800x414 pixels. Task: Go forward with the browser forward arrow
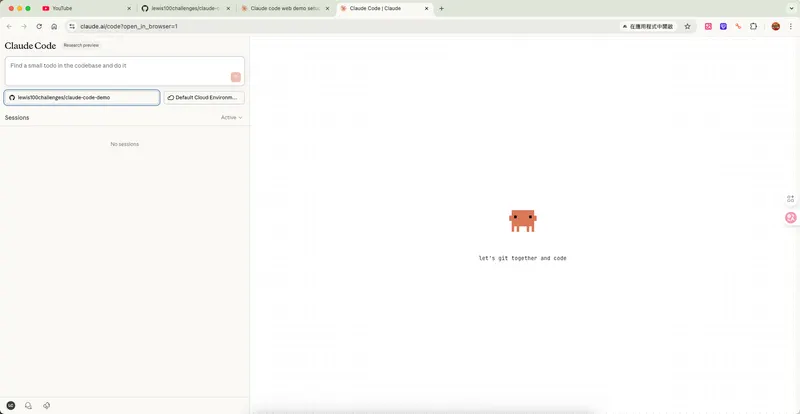24,27
